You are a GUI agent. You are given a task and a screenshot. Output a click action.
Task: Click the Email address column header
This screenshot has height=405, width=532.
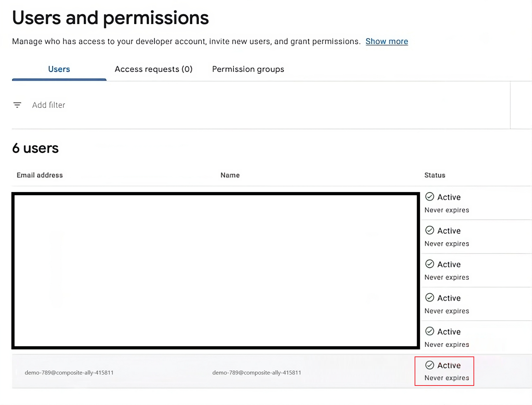pos(40,175)
